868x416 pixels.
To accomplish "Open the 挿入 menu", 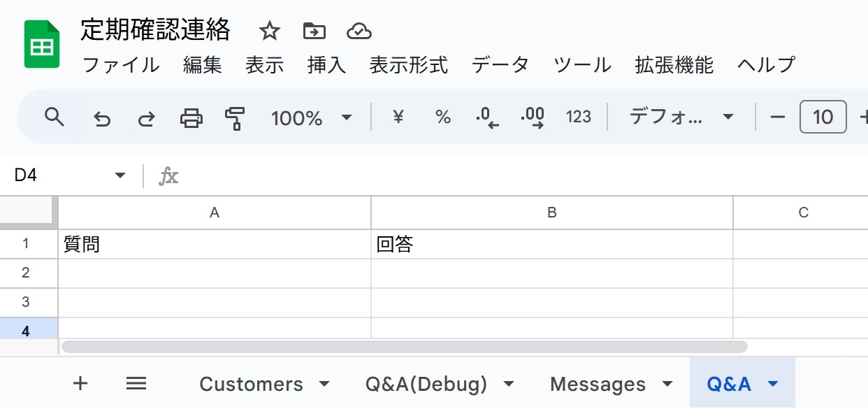I will coord(326,64).
